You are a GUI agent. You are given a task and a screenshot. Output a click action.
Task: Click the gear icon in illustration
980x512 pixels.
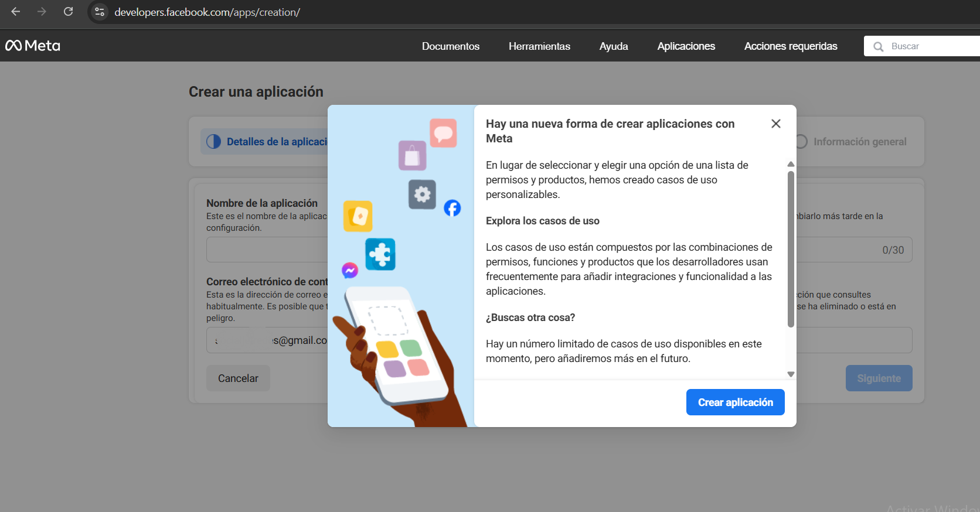(422, 194)
